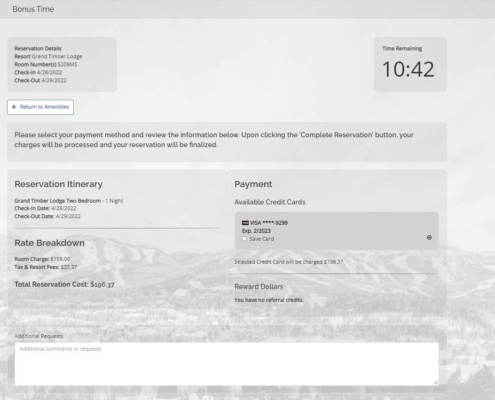Click the Reward Dollars heading
This screenshot has height=400, width=495.
(x=259, y=287)
